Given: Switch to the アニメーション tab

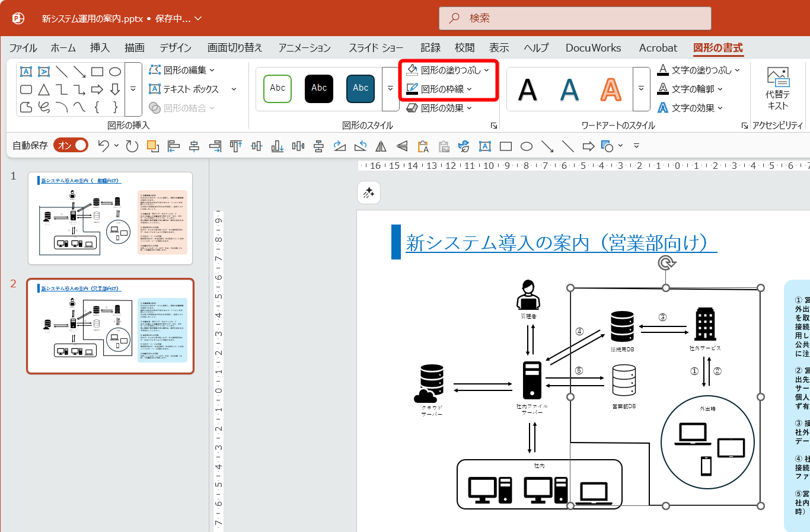Looking at the screenshot, I should pyautogui.click(x=305, y=48).
